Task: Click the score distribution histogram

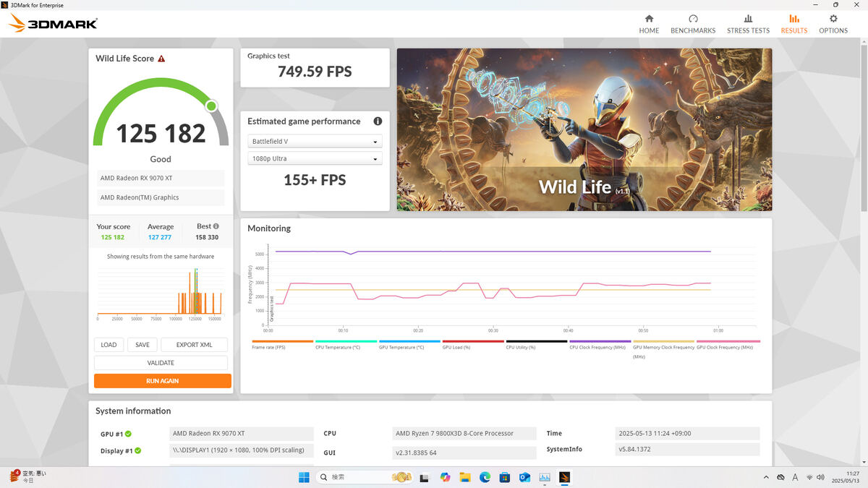Action: tap(160, 293)
